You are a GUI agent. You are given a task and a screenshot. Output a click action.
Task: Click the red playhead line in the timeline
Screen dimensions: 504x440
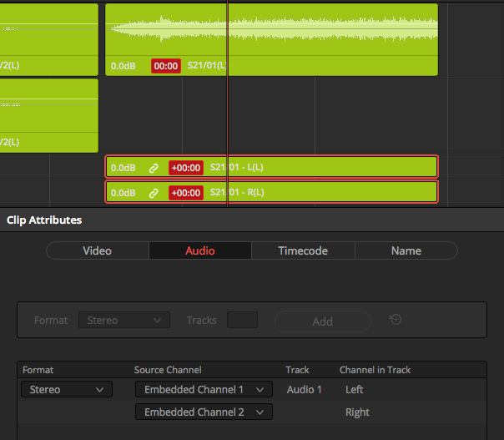[227, 103]
